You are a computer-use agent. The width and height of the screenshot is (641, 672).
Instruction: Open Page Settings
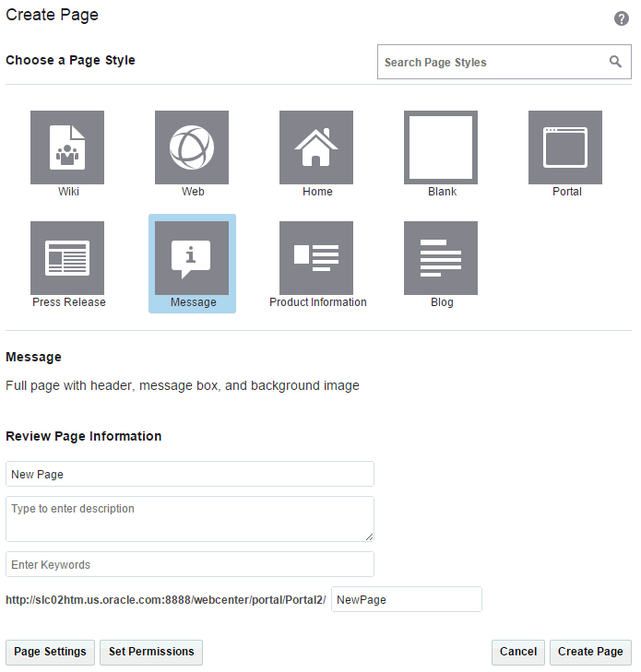click(50, 652)
